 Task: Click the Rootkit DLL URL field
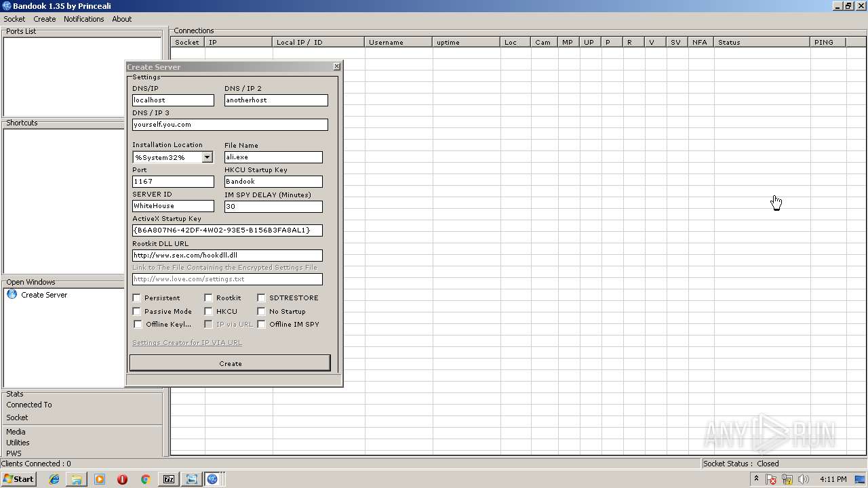pyautogui.click(x=227, y=256)
